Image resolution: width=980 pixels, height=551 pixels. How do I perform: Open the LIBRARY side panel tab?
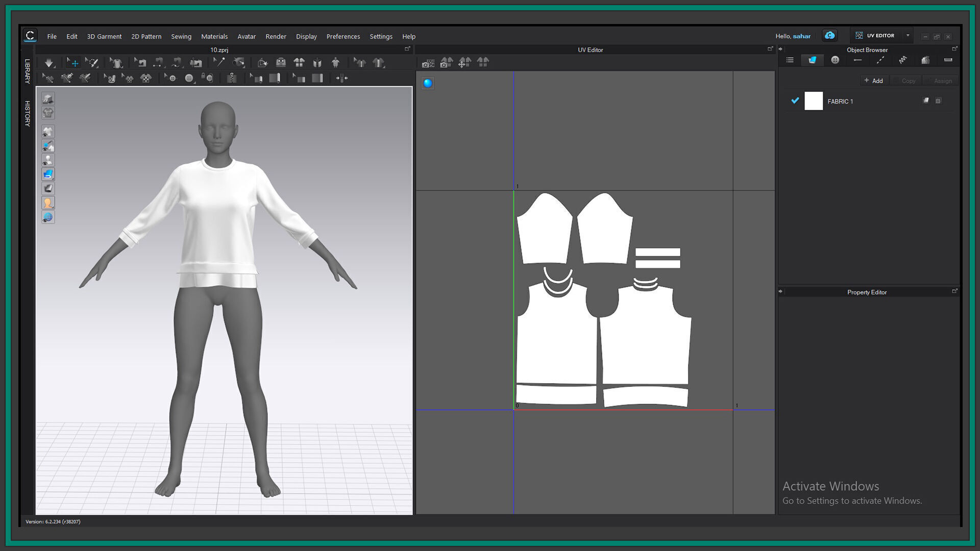(28, 71)
